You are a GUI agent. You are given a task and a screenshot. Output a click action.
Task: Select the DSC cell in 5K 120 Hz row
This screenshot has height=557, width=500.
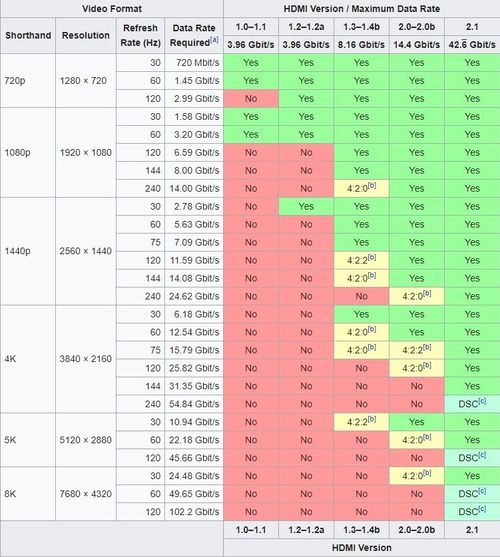pyautogui.click(x=472, y=458)
